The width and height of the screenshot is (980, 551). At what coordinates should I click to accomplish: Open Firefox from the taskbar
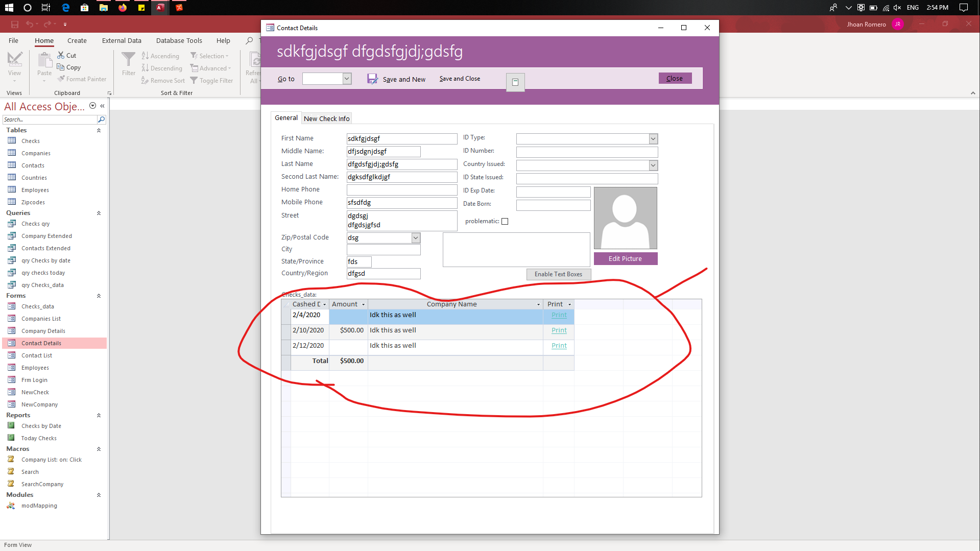[x=122, y=8]
